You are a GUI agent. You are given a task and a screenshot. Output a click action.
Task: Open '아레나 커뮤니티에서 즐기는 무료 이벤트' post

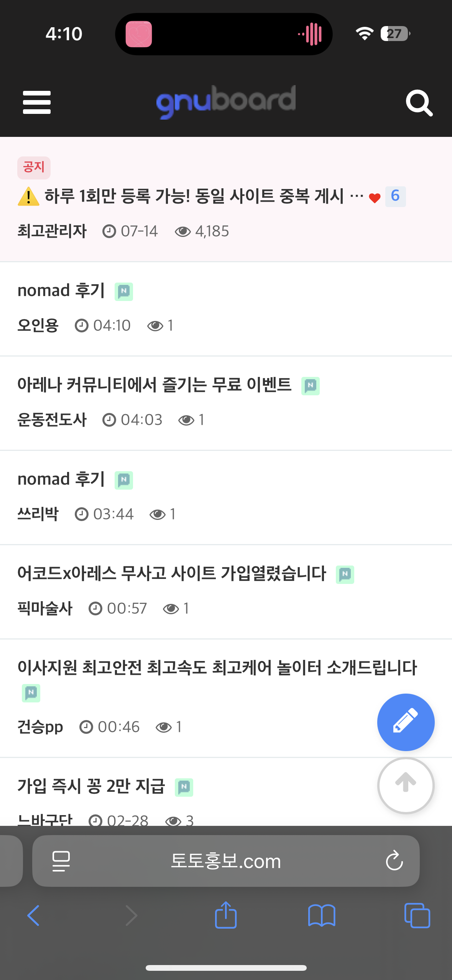coord(155,385)
